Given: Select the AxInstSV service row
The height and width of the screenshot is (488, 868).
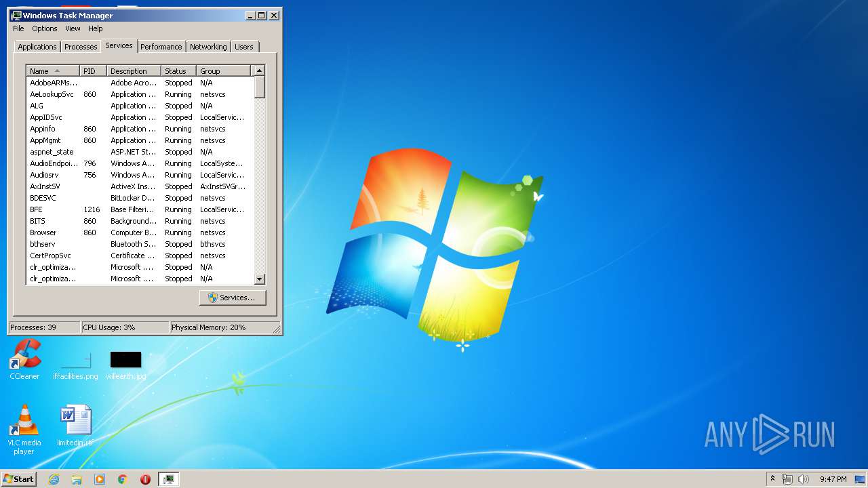Looking at the screenshot, I should coord(140,186).
